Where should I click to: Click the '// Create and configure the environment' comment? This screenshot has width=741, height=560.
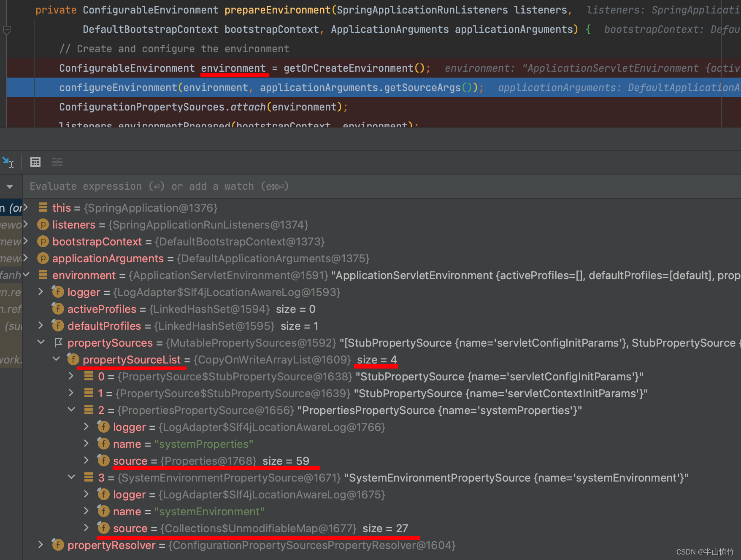[174, 48]
